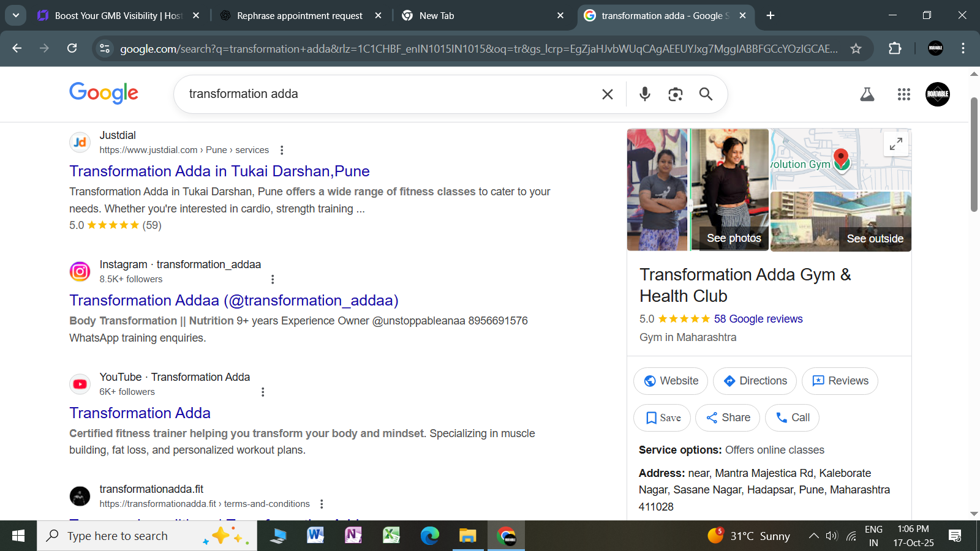980x551 pixels.
Task: Open the tab search dropdown arrow
Action: click(15, 15)
